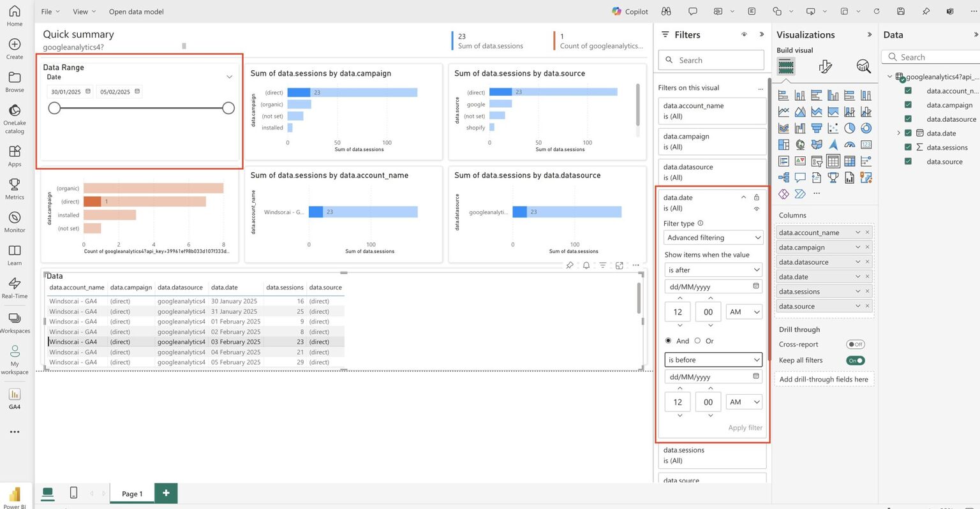
Task: Click the Filters pane search box
Action: click(711, 60)
